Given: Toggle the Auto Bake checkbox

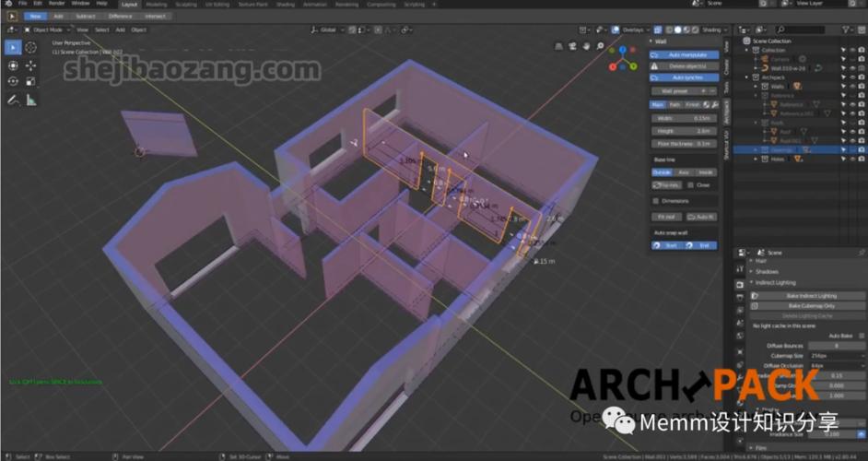Looking at the screenshot, I should 861,336.
